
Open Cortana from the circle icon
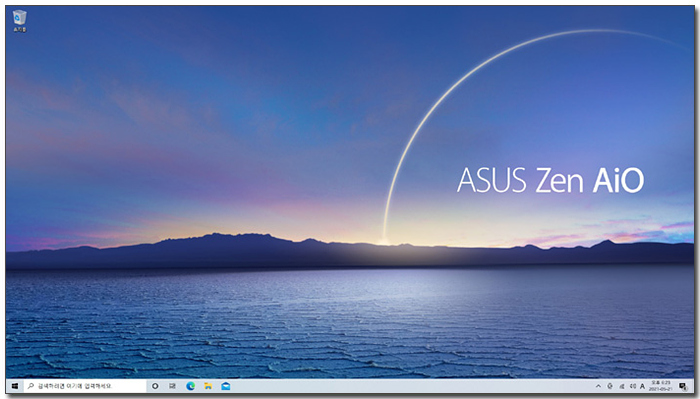pyautogui.click(x=155, y=386)
